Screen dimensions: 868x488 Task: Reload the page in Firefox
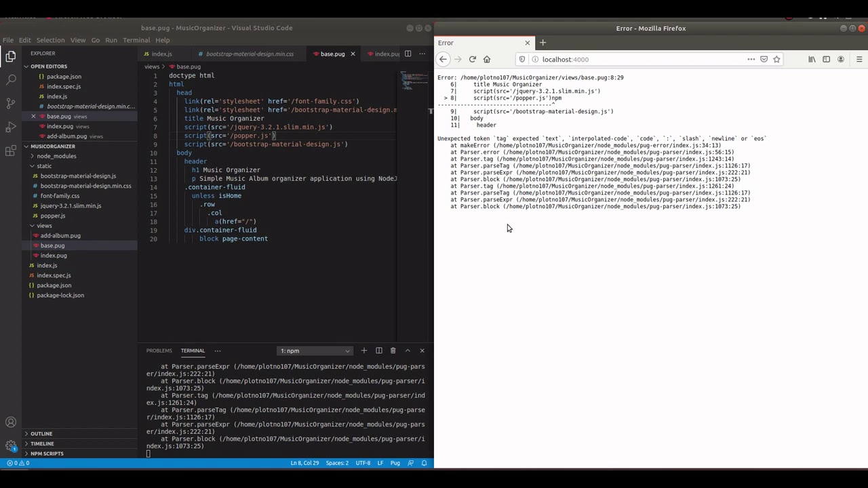coord(473,60)
